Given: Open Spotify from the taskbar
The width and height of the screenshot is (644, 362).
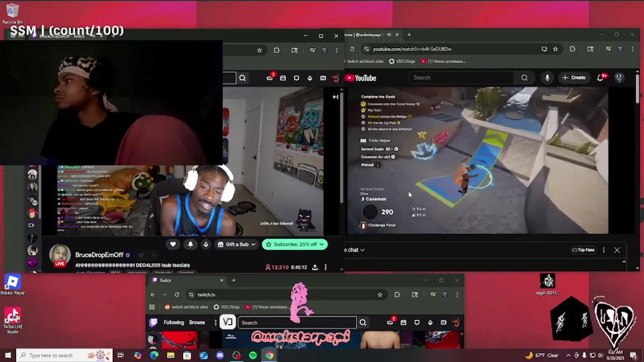Looking at the screenshot, I should 253,355.
